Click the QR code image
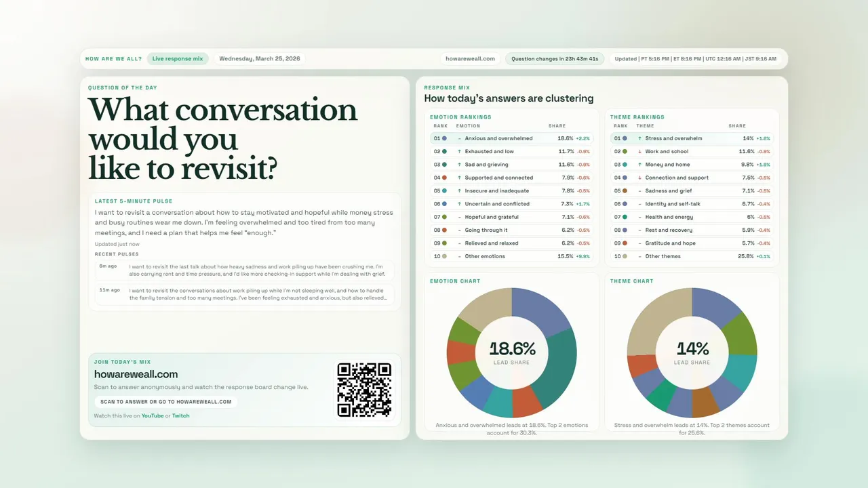Viewport: 868px width, 488px height. click(364, 390)
